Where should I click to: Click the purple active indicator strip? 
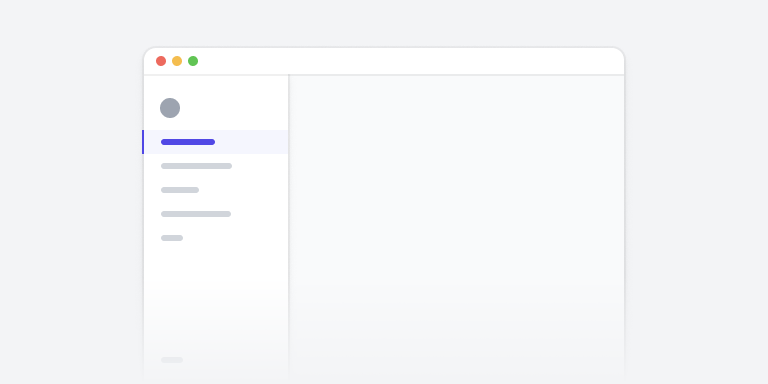pyautogui.click(x=143, y=142)
